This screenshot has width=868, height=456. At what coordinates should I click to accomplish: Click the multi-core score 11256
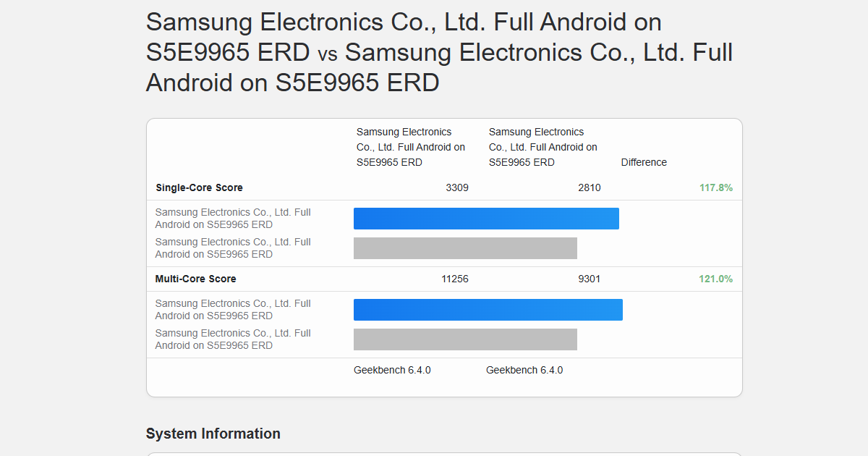[x=454, y=279]
